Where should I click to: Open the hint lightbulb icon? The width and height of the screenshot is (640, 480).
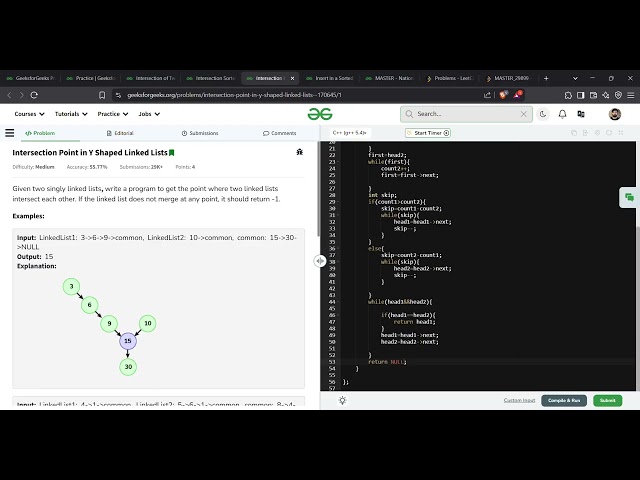pos(342,400)
